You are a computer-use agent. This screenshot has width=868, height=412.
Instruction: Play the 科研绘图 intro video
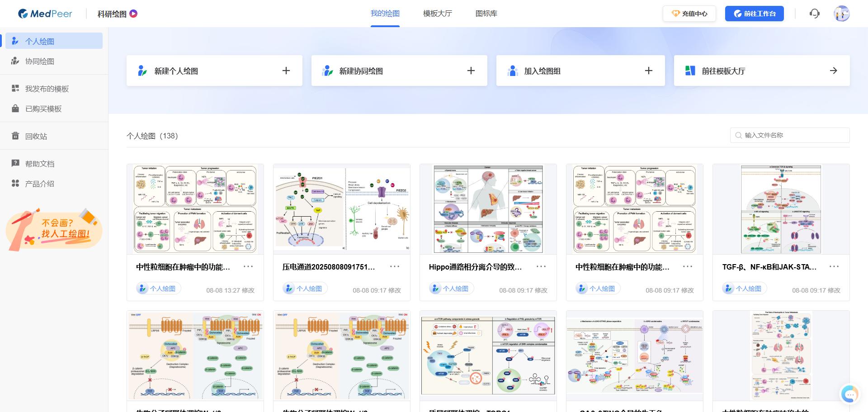click(x=132, y=14)
